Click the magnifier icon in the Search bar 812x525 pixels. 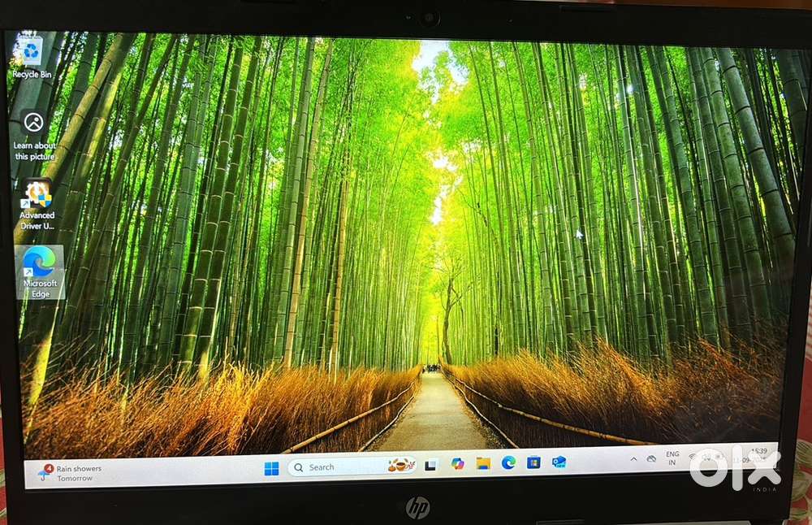pyautogui.click(x=299, y=467)
